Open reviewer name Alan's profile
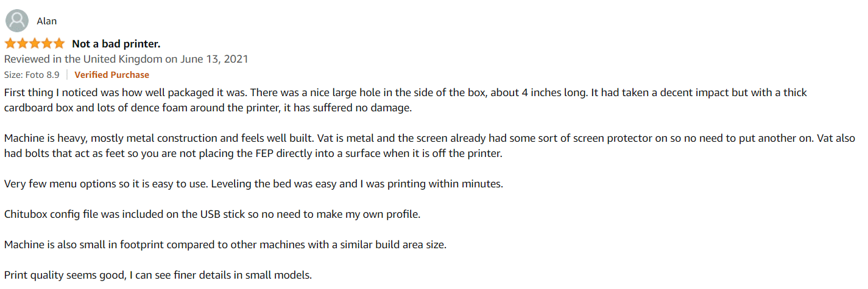Viewport: 868px width, 289px height. coord(47,21)
